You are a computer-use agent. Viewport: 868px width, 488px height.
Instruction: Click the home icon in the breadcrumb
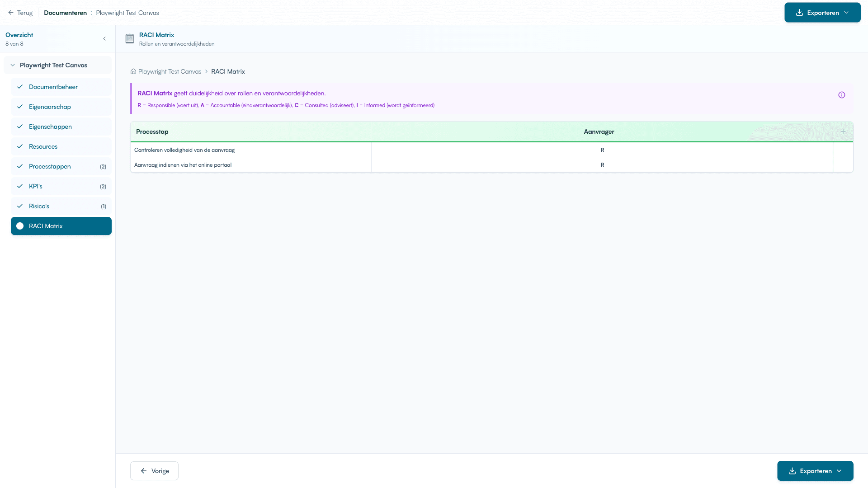pos(133,71)
